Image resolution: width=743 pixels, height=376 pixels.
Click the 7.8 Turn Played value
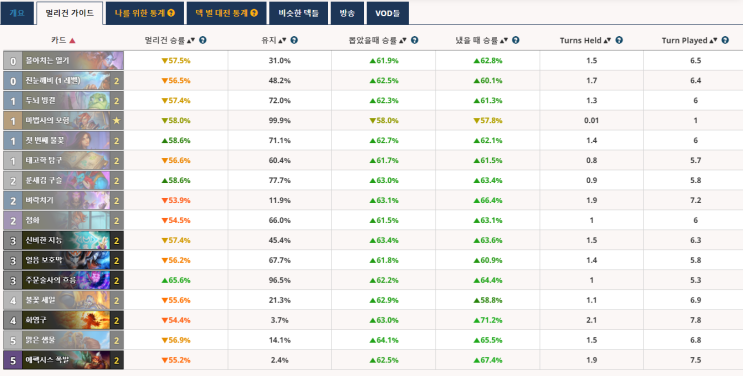tap(696, 320)
